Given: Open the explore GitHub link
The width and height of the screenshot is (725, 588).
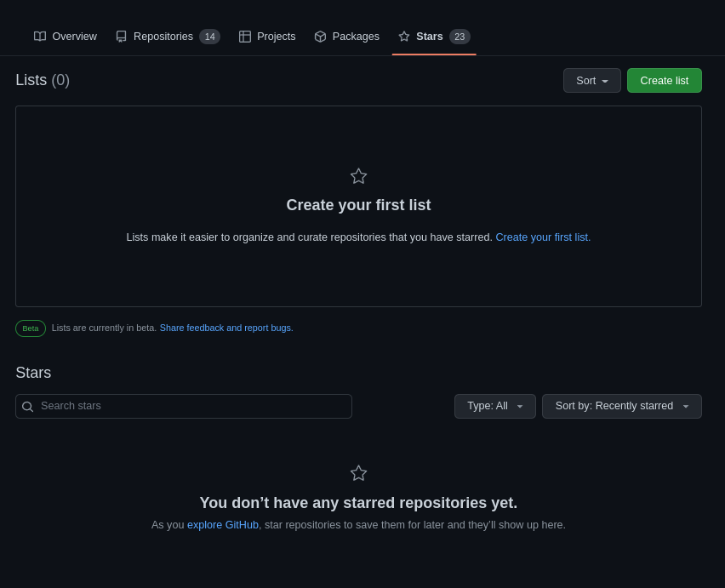Looking at the screenshot, I should pyautogui.click(x=223, y=525).
